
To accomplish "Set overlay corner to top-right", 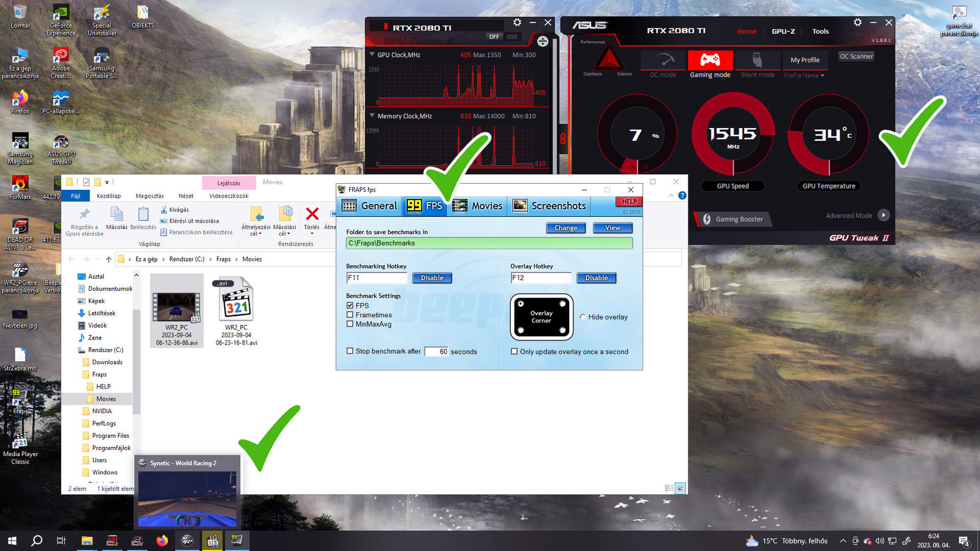I will 562,304.
